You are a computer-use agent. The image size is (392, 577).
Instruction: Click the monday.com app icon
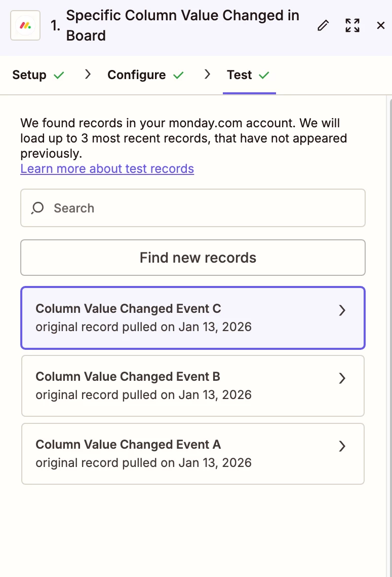(x=25, y=25)
